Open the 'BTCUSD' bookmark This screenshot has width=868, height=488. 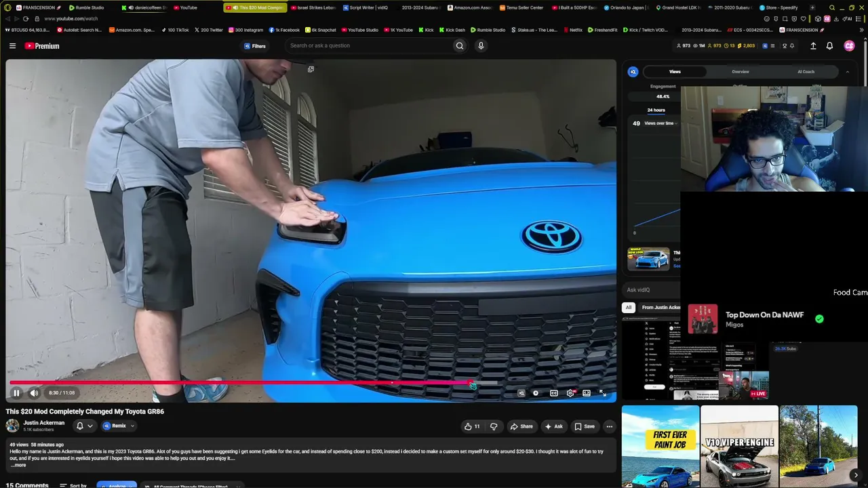click(27, 30)
